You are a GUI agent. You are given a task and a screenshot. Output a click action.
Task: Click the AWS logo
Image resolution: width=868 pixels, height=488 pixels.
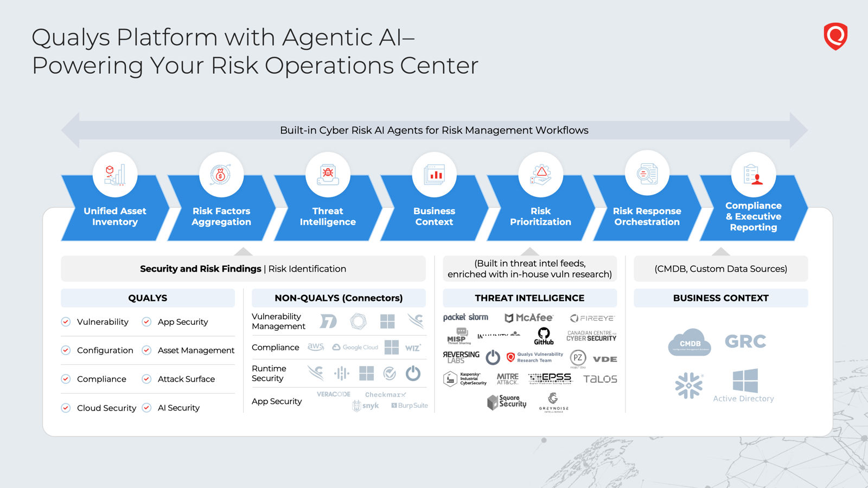(316, 347)
